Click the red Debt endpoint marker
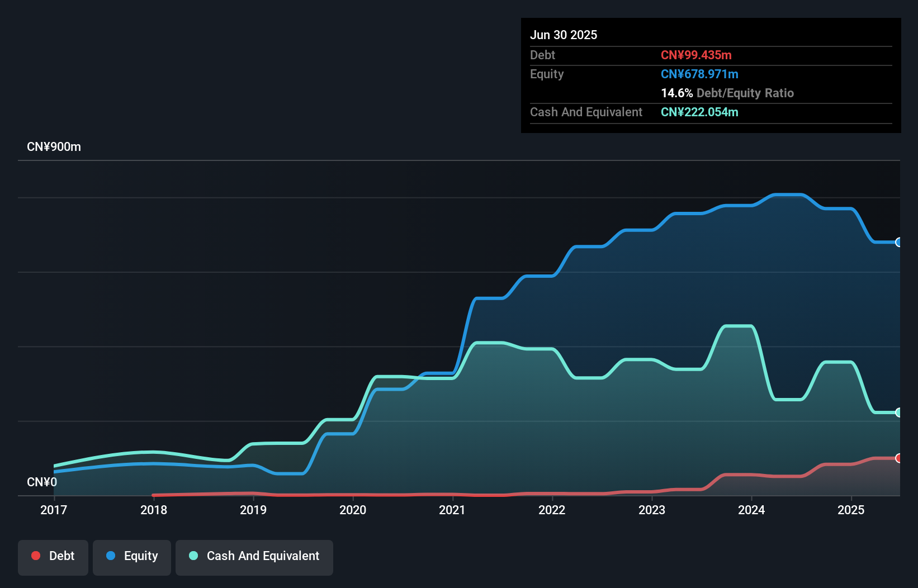Viewport: 918px width, 588px height. click(x=898, y=458)
